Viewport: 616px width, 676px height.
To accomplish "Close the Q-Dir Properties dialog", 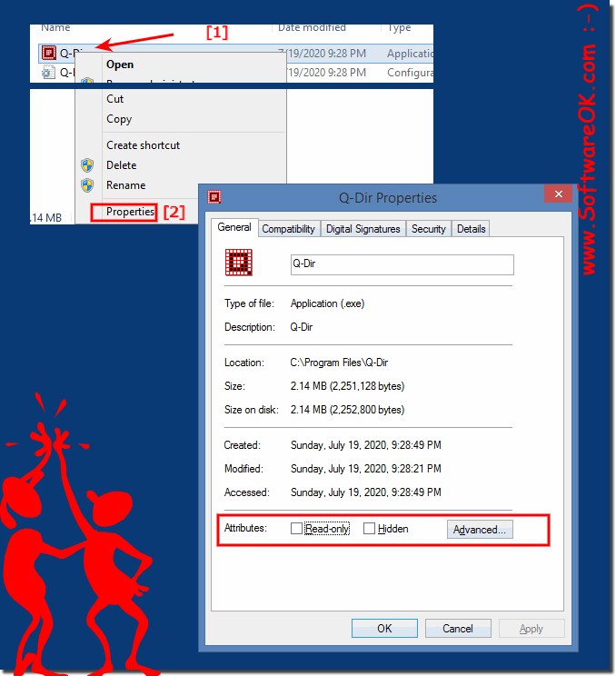I will (x=558, y=194).
